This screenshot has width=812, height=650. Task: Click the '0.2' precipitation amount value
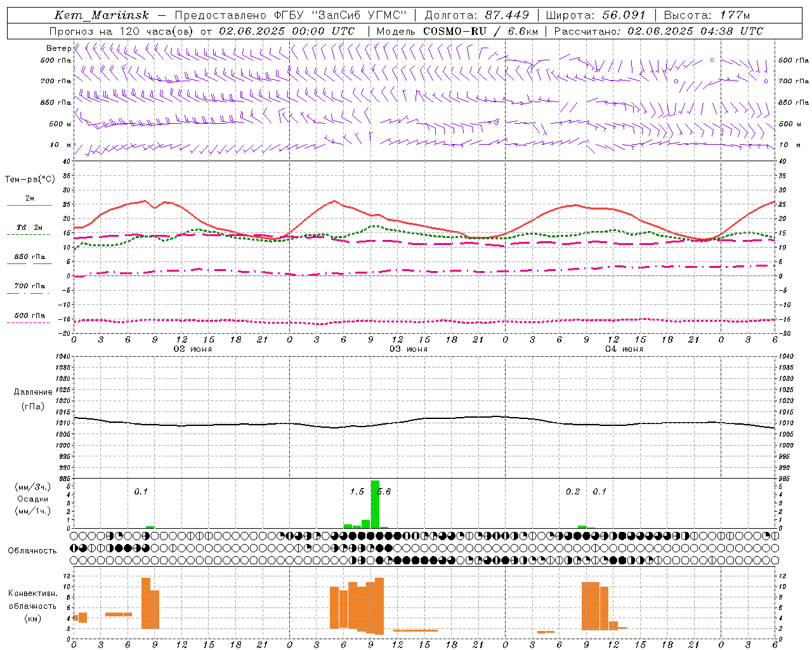tap(573, 492)
